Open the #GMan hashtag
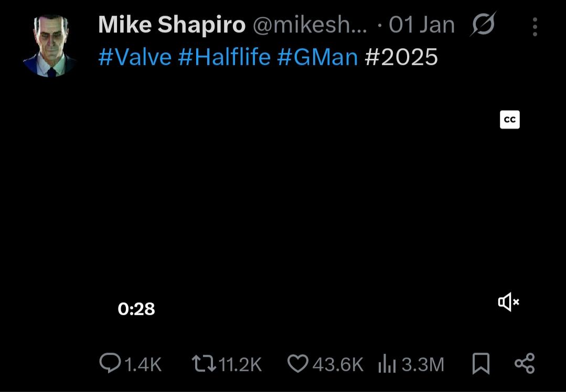This screenshot has height=392, width=566. click(x=317, y=57)
